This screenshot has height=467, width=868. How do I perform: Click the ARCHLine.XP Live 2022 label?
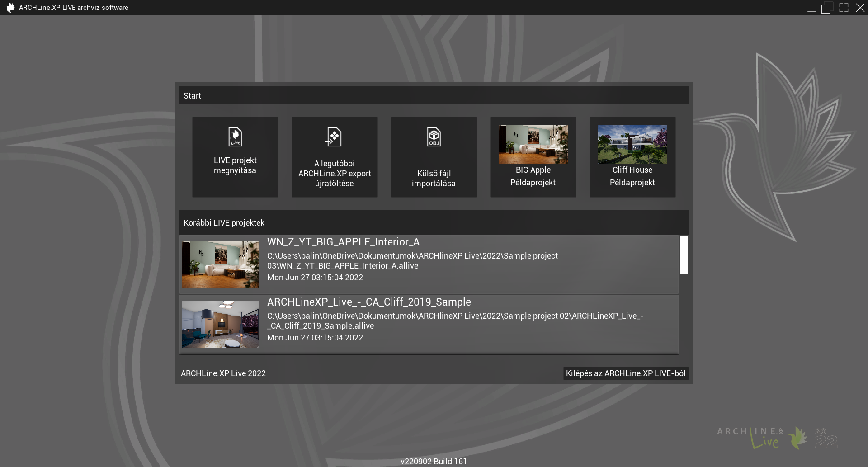coord(223,373)
